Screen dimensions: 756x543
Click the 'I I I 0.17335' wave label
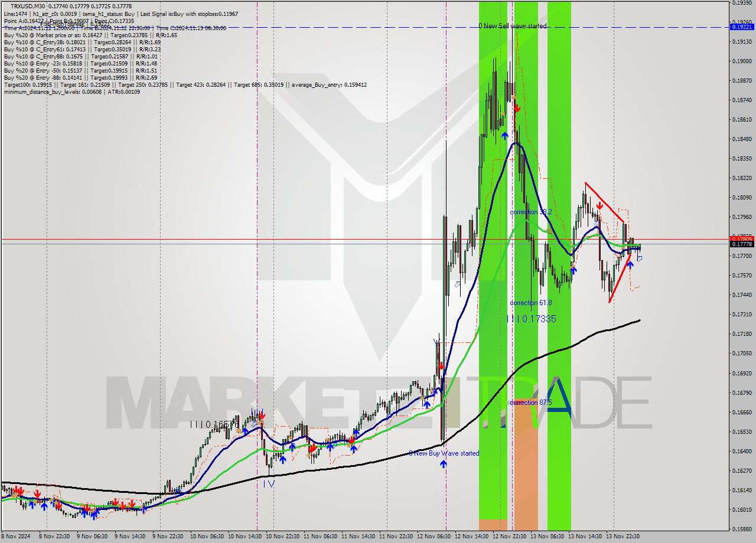click(532, 319)
